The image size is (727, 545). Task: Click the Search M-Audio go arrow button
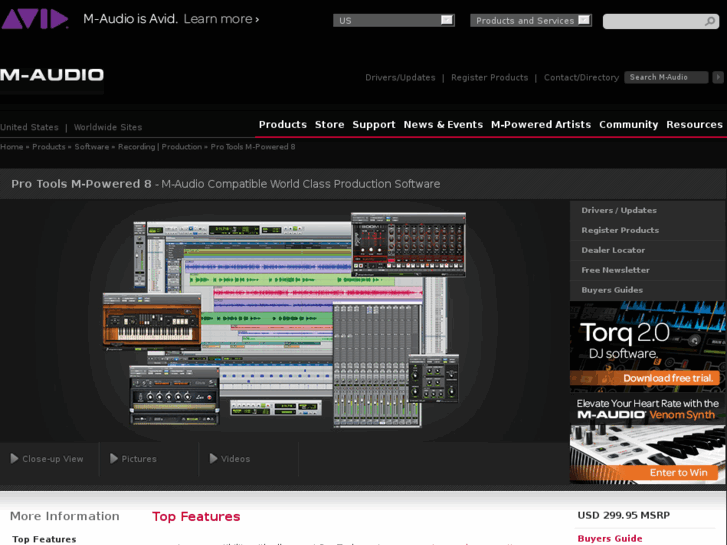(717, 77)
